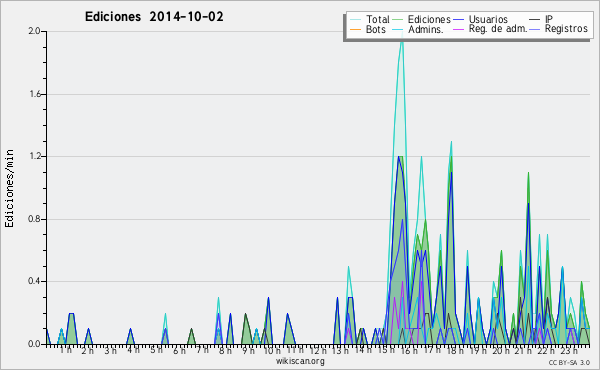Image resolution: width=600 pixels, height=370 pixels.
Task: Click the 0.8 y-axis value
Action: pyautogui.click(x=34, y=219)
